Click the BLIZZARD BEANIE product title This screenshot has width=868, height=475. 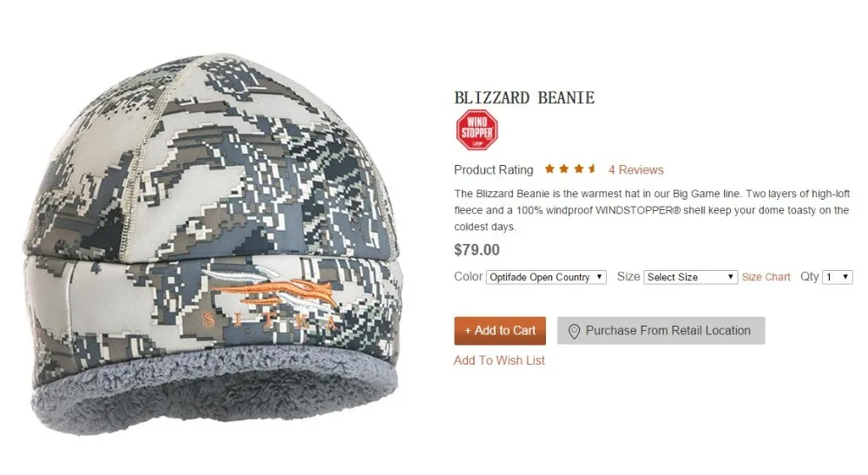pyautogui.click(x=524, y=98)
